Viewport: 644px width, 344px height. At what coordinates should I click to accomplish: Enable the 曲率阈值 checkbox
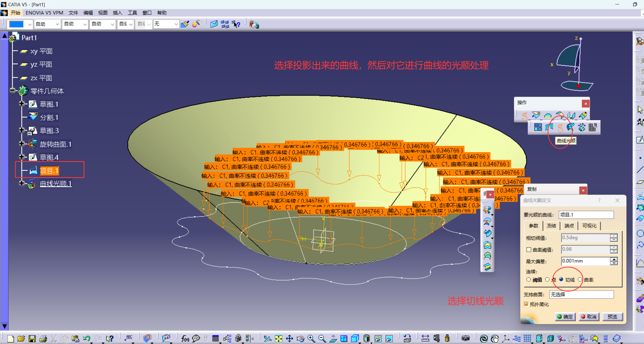(529, 249)
